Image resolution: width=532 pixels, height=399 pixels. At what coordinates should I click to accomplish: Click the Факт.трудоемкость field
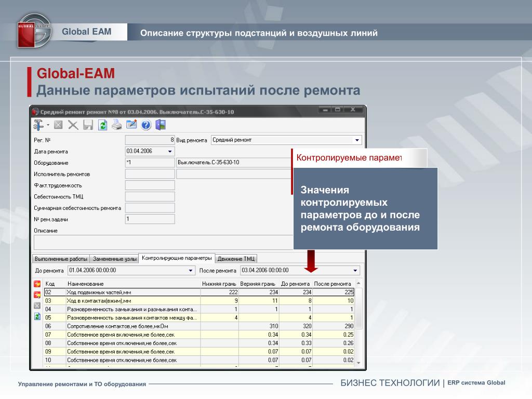tap(150, 185)
